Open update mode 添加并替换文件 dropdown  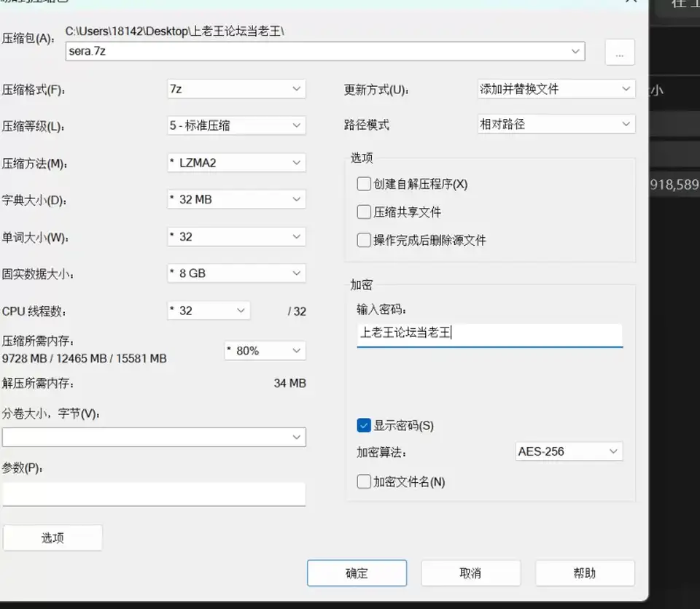(556, 89)
